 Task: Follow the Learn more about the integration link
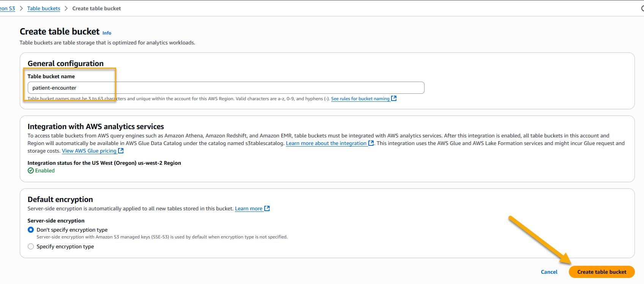pos(330,143)
